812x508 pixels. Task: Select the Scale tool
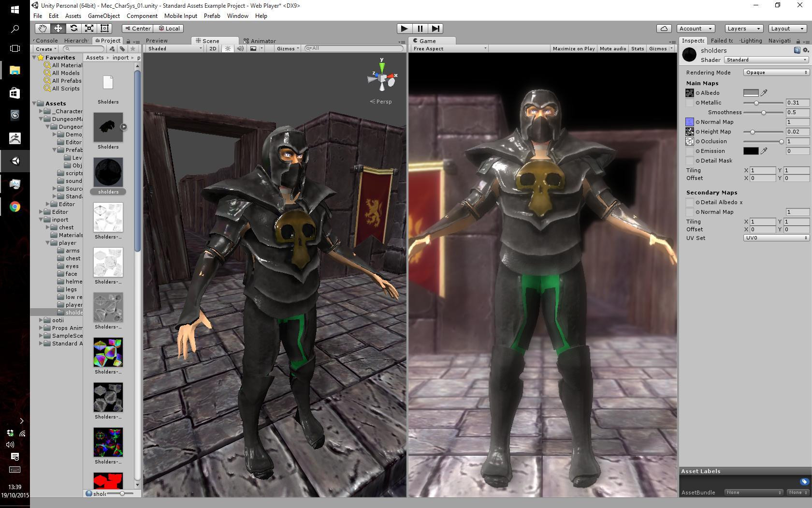tap(89, 29)
